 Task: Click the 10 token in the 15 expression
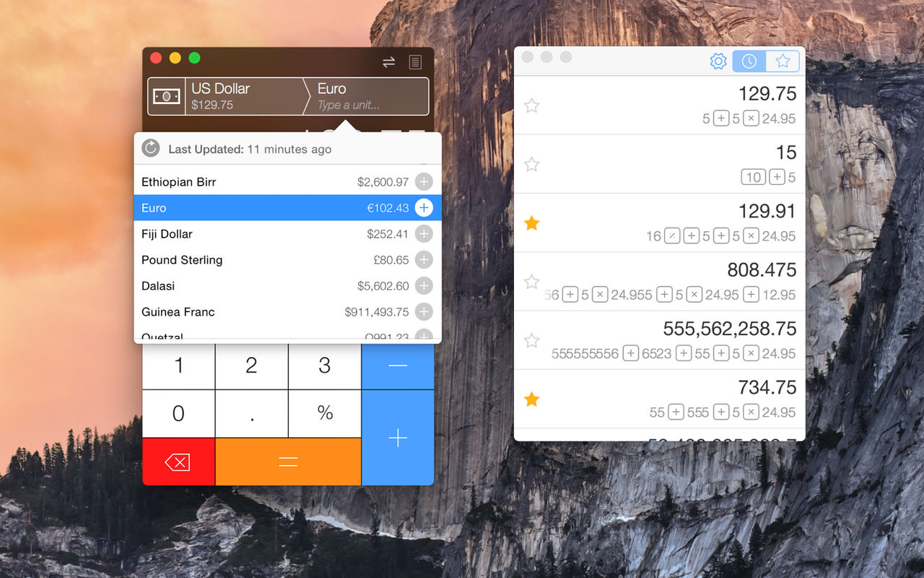pos(754,177)
